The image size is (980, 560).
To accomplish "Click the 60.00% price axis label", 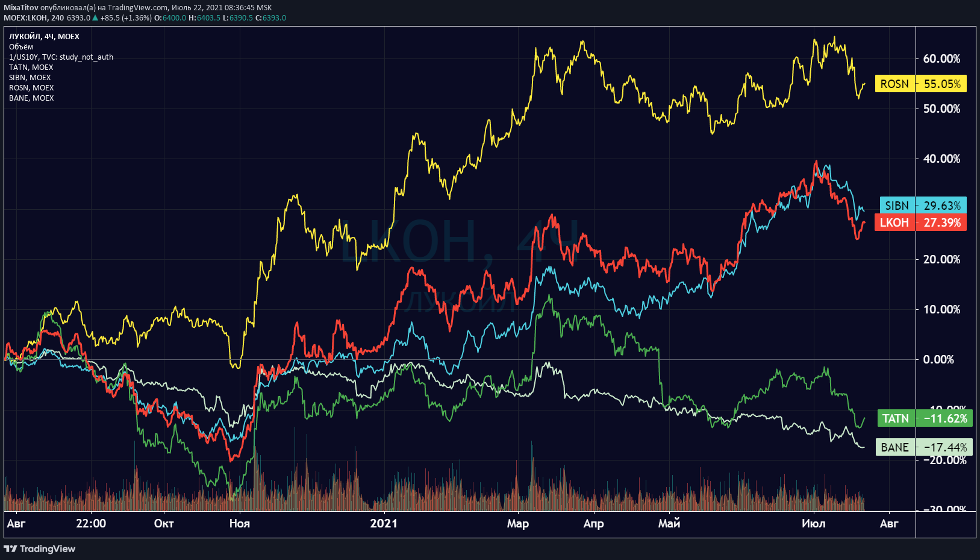I will pos(941,58).
